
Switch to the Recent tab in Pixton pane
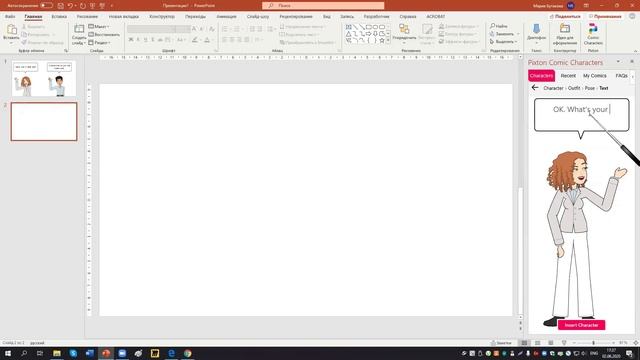point(568,76)
